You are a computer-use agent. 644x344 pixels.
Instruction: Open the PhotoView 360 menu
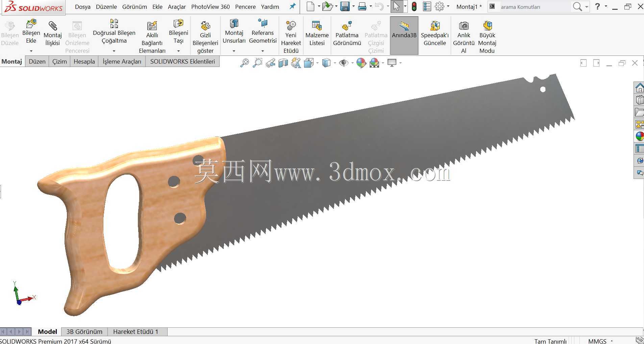(x=210, y=7)
